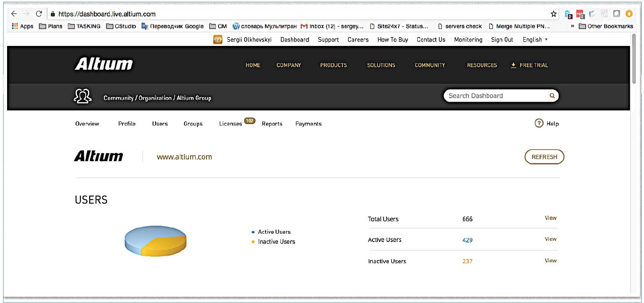View the Total Users list

click(x=551, y=218)
